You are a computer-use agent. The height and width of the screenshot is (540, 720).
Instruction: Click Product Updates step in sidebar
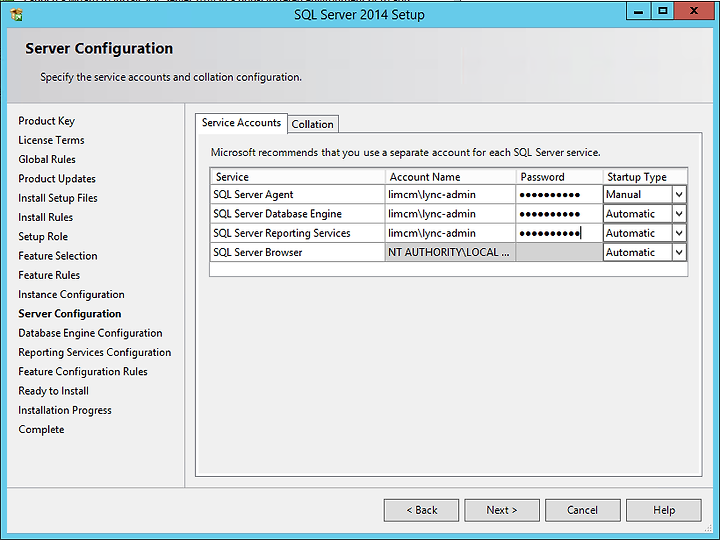(57, 179)
